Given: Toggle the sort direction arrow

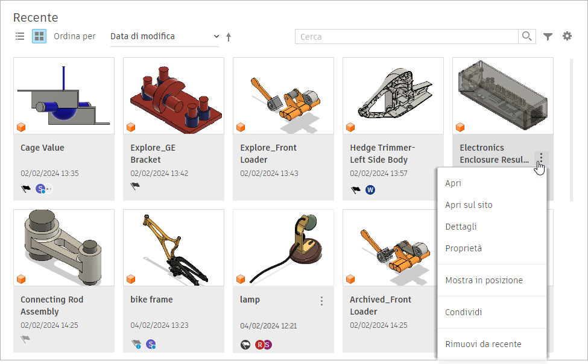Looking at the screenshot, I should coord(229,37).
